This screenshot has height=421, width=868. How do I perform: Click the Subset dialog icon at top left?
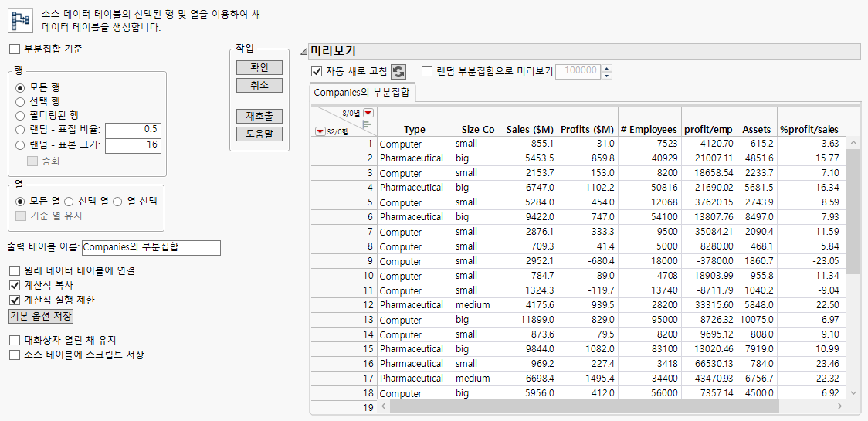19,19
